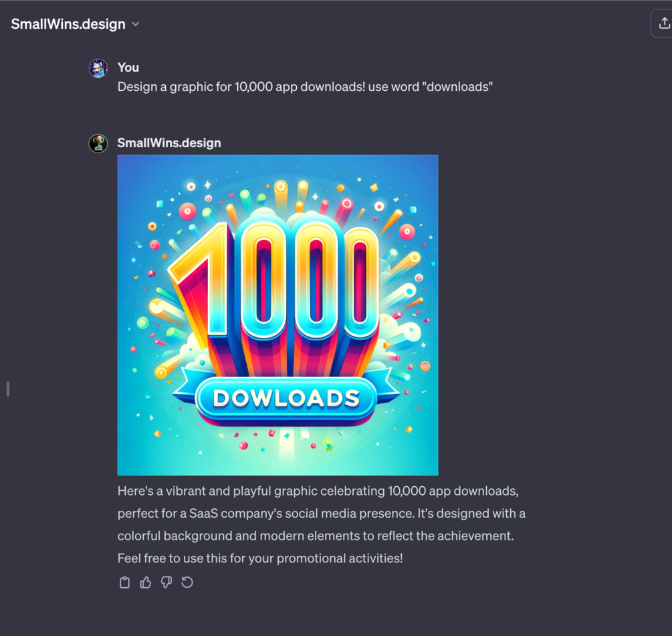Click the line "Feel free to use this"
Viewport: 672px width, 636px height.
[260, 558]
